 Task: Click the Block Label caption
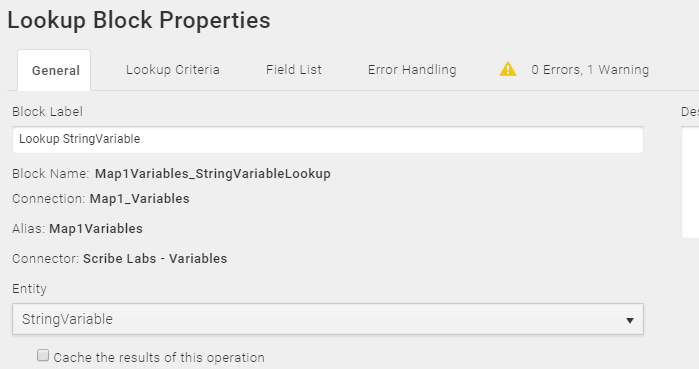(47, 111)
